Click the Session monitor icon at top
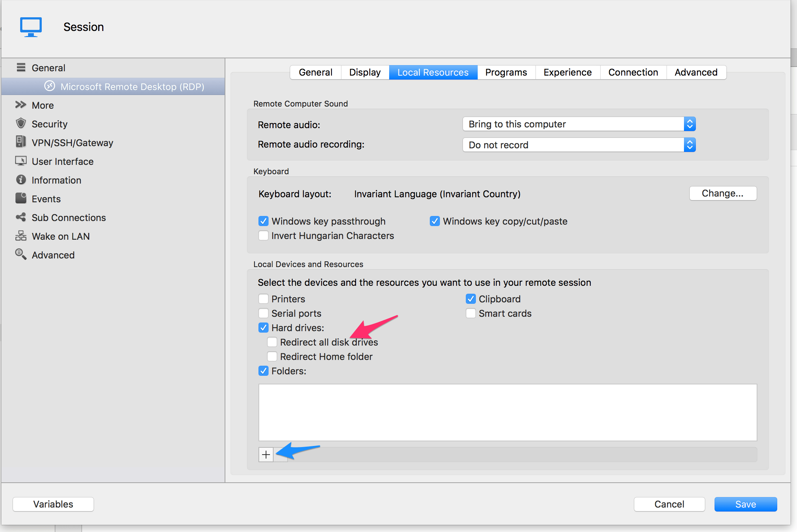This screenshot has width=797, height=532. click(31, 27)
